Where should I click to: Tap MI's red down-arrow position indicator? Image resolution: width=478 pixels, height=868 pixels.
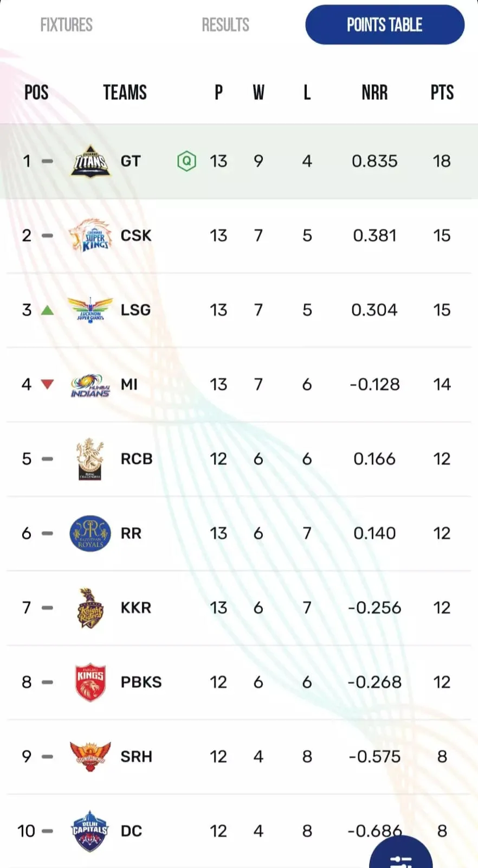tap(48, 385)
